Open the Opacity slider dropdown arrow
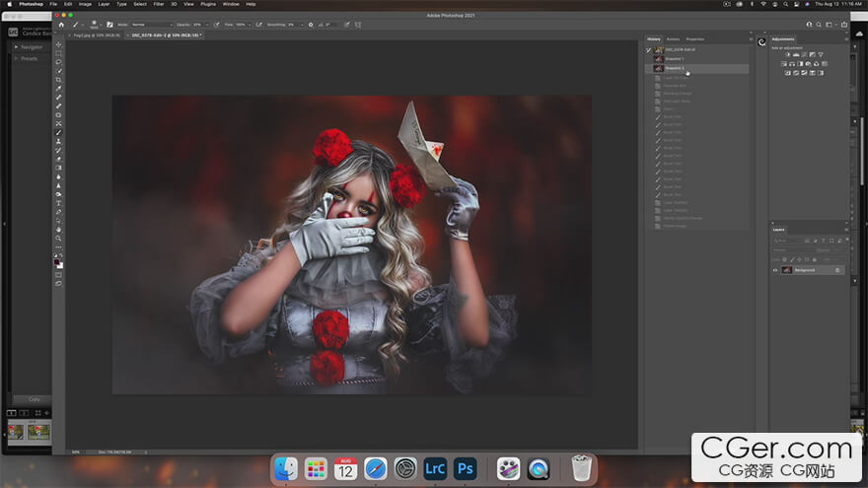Viewport: 868px width, 488px height. point(206,25)
